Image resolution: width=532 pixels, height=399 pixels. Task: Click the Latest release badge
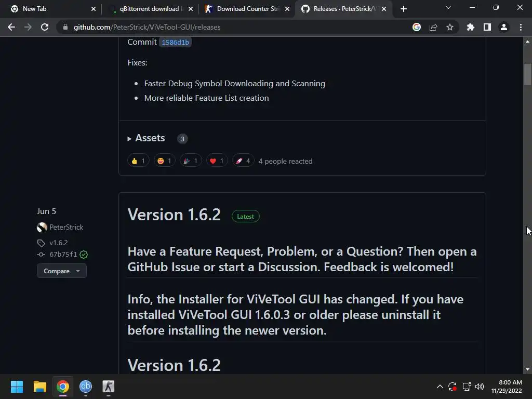click(245, 217)
